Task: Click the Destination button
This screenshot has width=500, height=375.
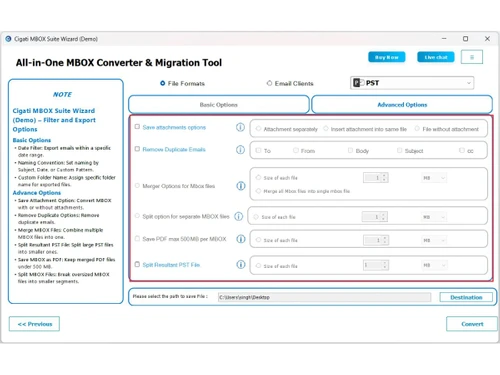Action: 466,297
